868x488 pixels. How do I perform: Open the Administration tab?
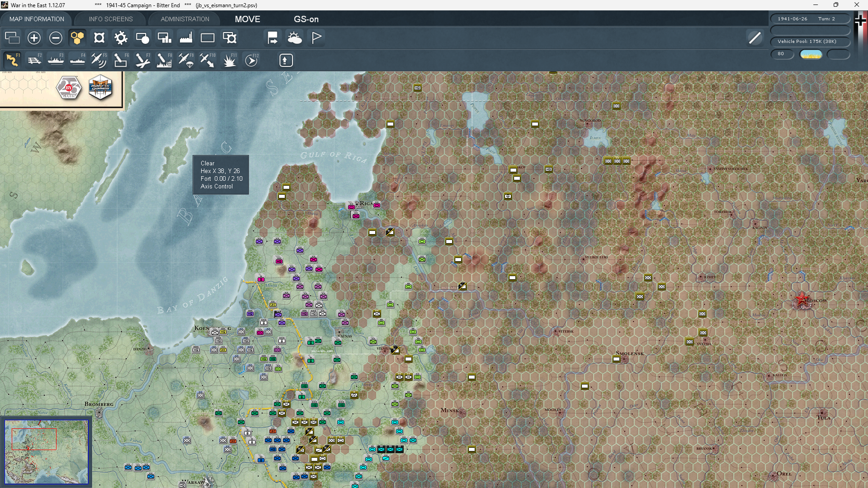[x=185, y=19]
